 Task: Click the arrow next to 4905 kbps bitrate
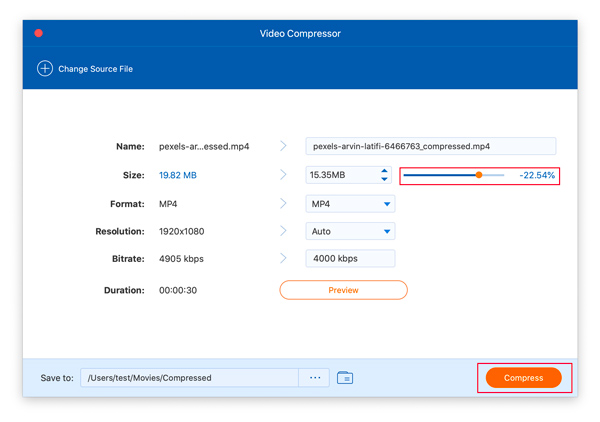283,258
